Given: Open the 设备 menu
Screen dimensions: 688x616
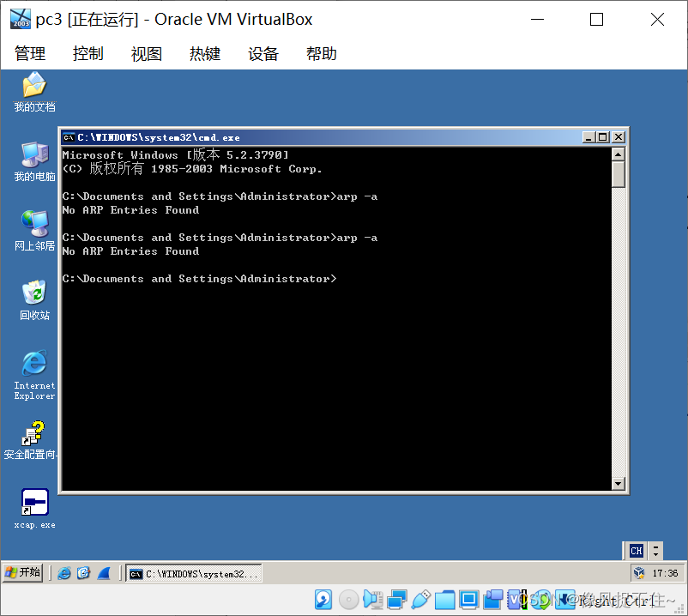Looking at the screenshot, I should pyautogui.click(x=263, y=53).
